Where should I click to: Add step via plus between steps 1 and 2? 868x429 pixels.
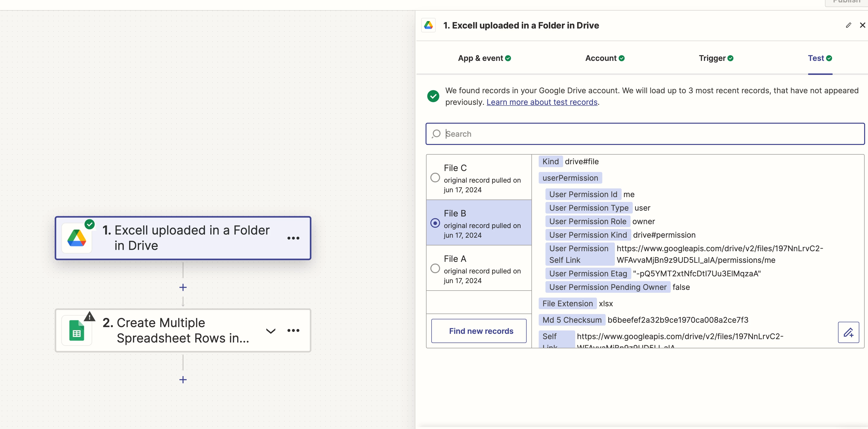click(183, 287)
